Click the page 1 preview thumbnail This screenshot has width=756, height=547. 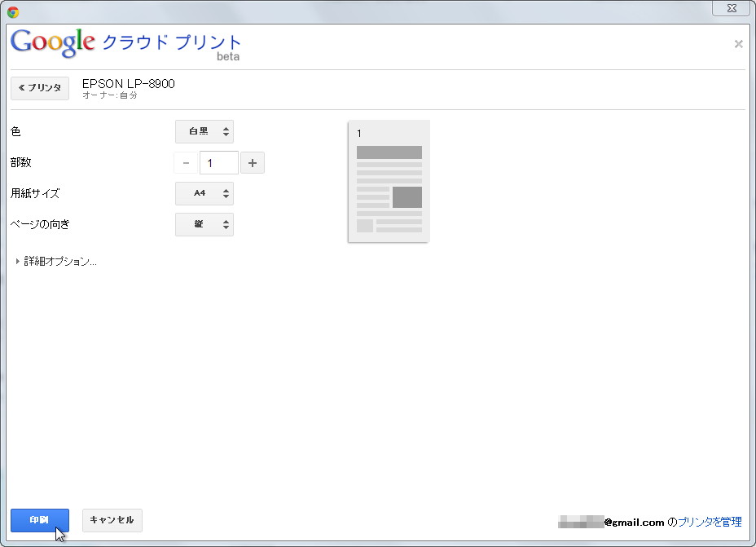389,181
